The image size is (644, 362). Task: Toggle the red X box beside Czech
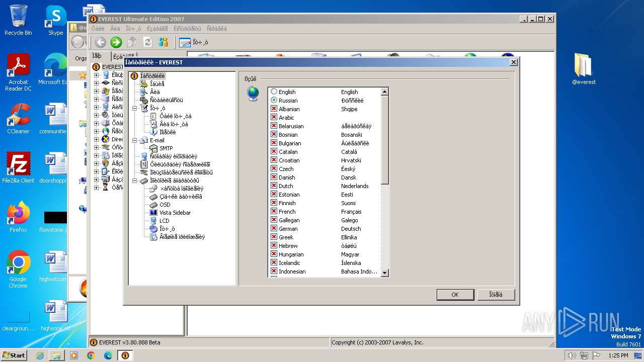click(x=274, y=168)
